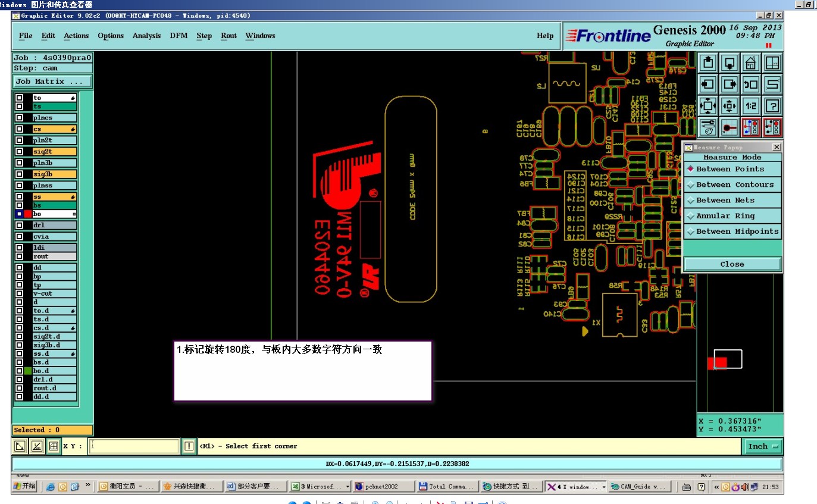Click the colored net traffic-light icon
Viewport: 817px width, 504px height.
point(751,127)
